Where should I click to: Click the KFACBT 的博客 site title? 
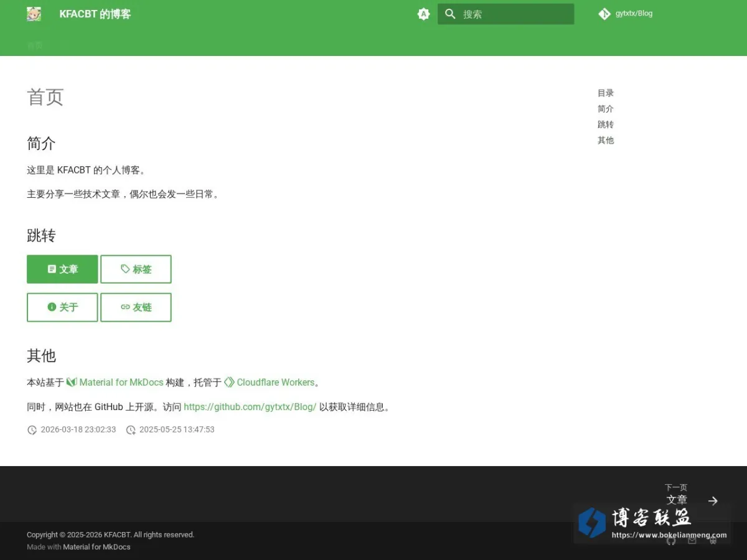click(95, 14)
